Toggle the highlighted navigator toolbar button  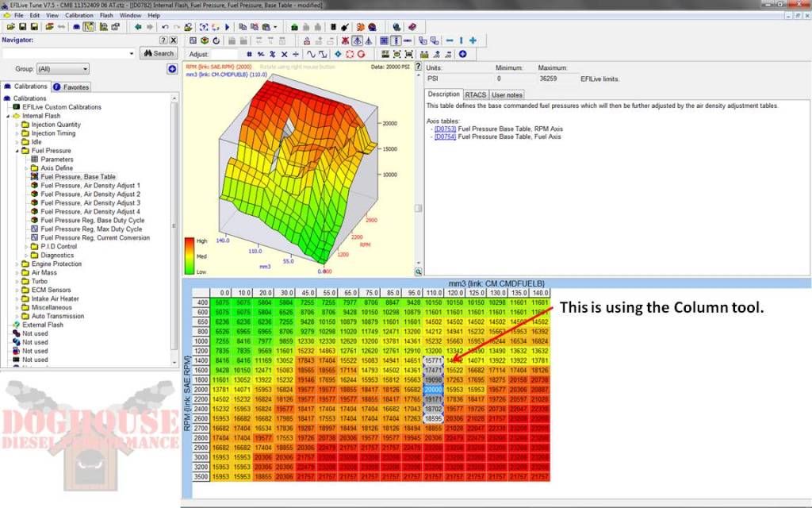coord(89,26)
